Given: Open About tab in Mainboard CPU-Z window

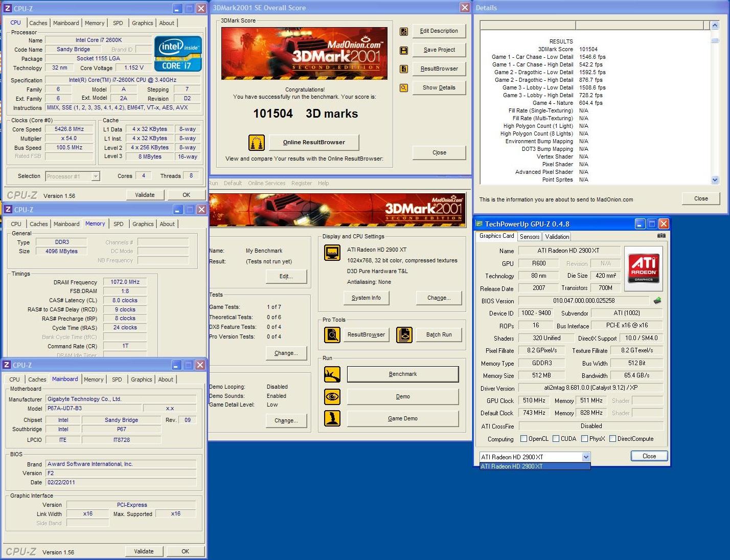Looking at the screenshot, I should pyautogui.click(x=166, y=379).
